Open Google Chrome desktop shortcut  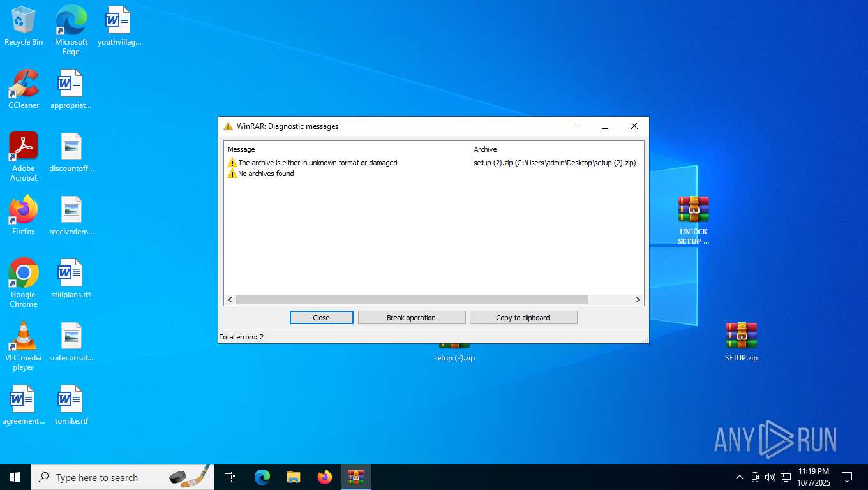[x=24, y=283]
